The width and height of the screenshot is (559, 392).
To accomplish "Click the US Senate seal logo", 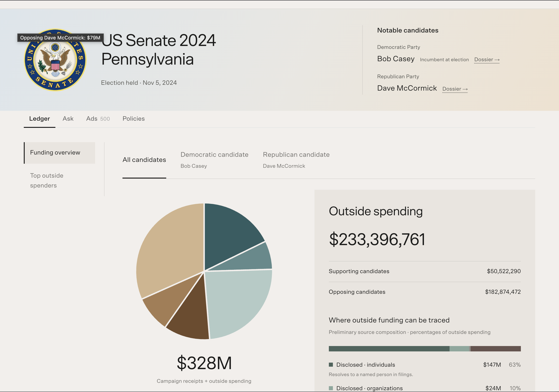I will tap(55, 60).
